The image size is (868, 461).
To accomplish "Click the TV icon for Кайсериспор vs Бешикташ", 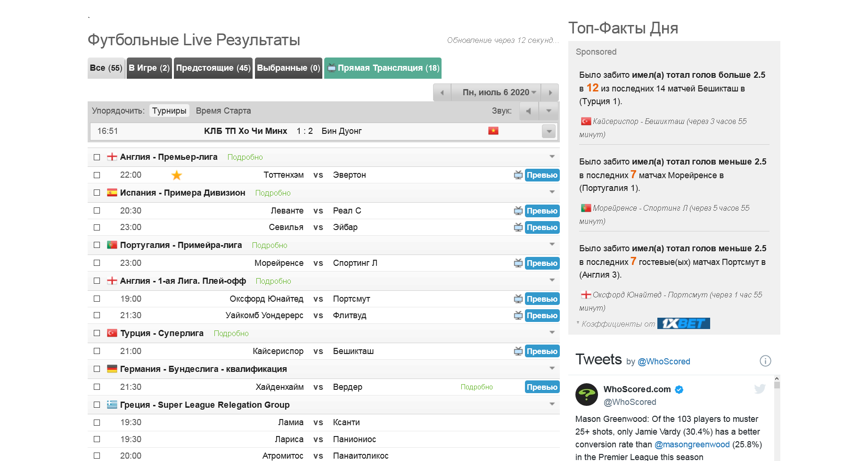I will [518, 351].
